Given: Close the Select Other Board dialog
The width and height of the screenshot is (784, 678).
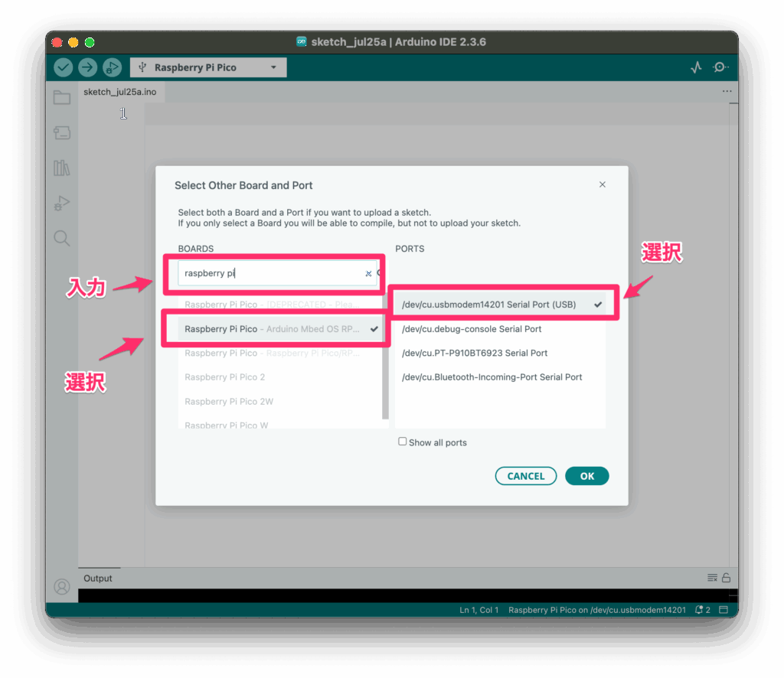Looking at the screenshot, I should coord(602,185).
